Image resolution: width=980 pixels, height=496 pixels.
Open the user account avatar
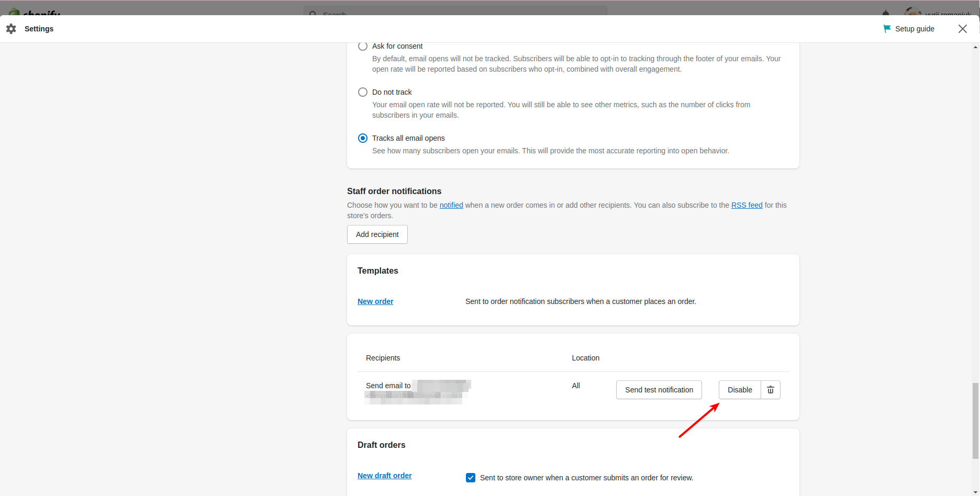[912, 12]
